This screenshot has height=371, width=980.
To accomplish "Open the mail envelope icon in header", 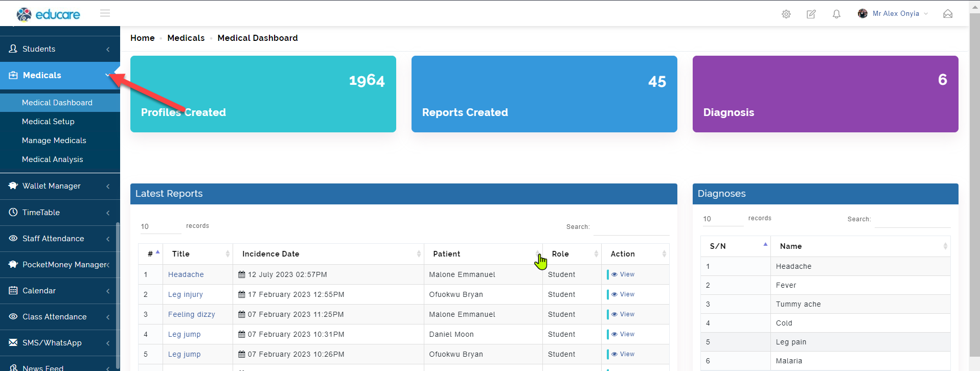I will 948,14.
